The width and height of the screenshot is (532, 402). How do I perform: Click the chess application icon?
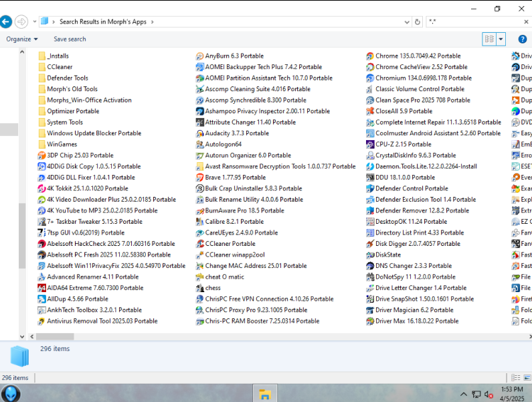coord(200,288)
